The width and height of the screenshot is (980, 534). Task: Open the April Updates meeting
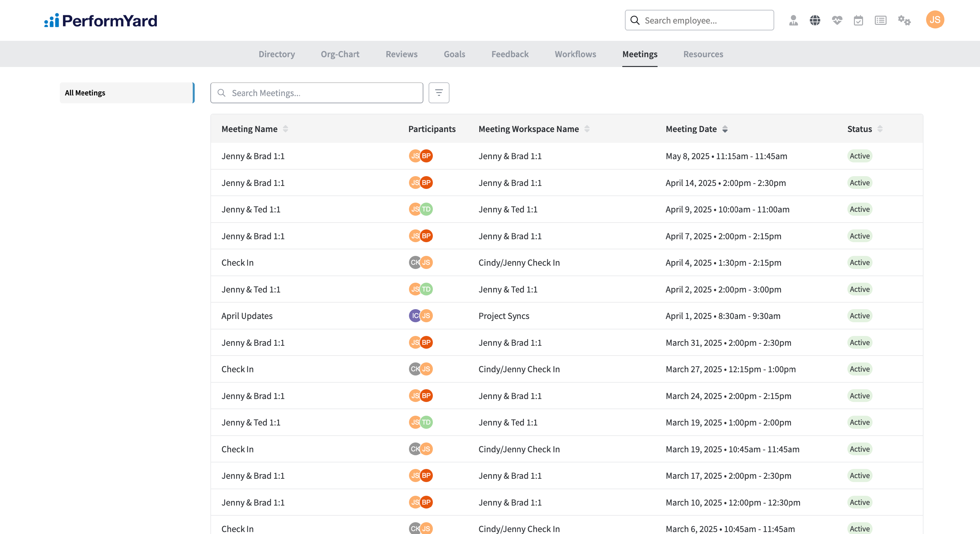click(x=247, y=316)
